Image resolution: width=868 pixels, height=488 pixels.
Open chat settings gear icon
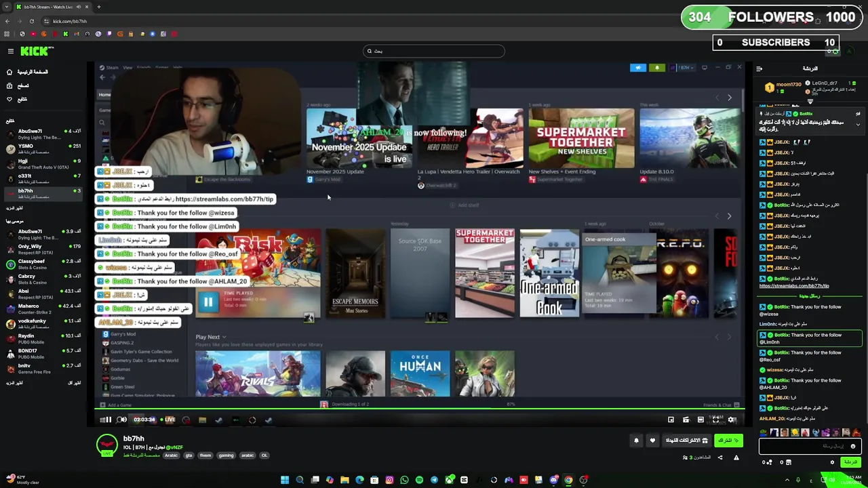(832, 462)
